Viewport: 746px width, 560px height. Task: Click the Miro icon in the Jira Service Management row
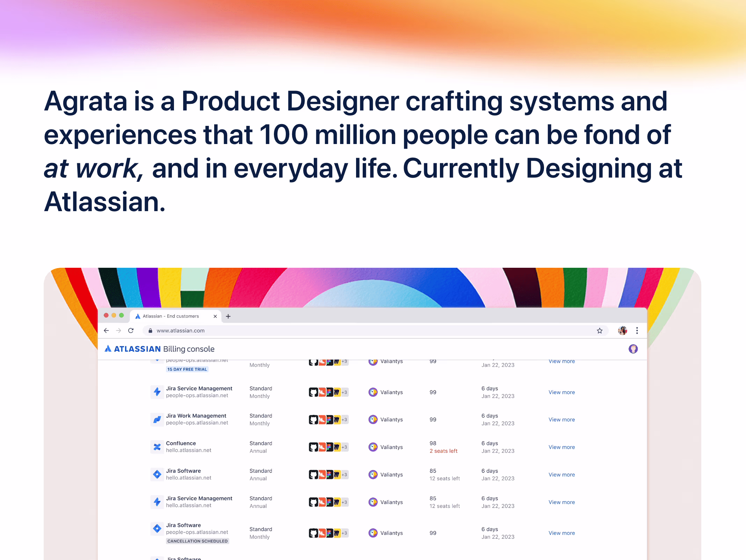pos(337,392)
